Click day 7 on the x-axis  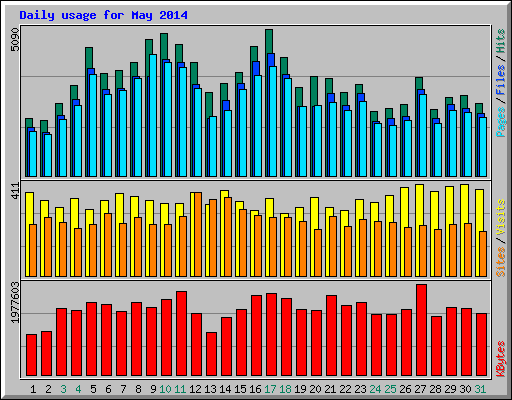[x=123, y=389]
